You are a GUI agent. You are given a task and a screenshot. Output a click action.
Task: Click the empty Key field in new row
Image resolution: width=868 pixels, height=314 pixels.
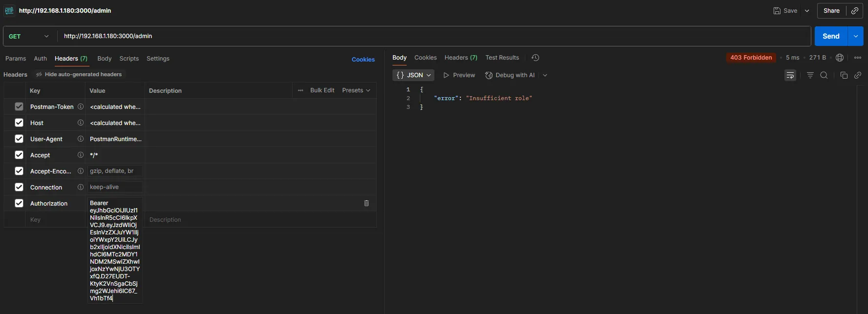[x=55, y=220]
